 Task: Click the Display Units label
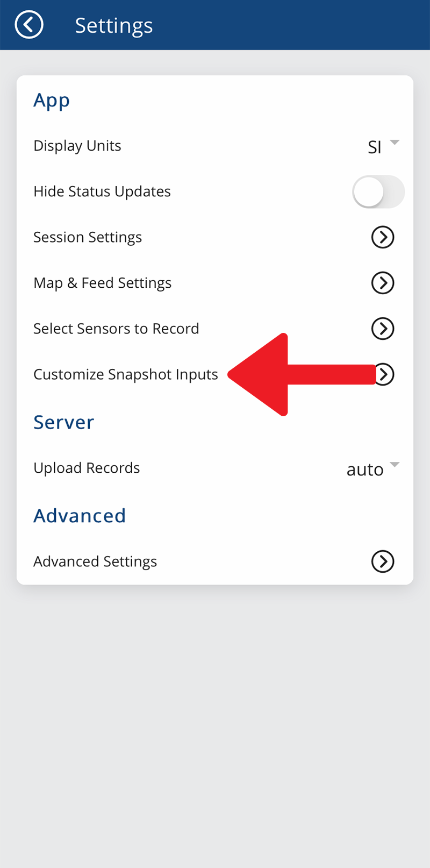(x=77, y=146)
